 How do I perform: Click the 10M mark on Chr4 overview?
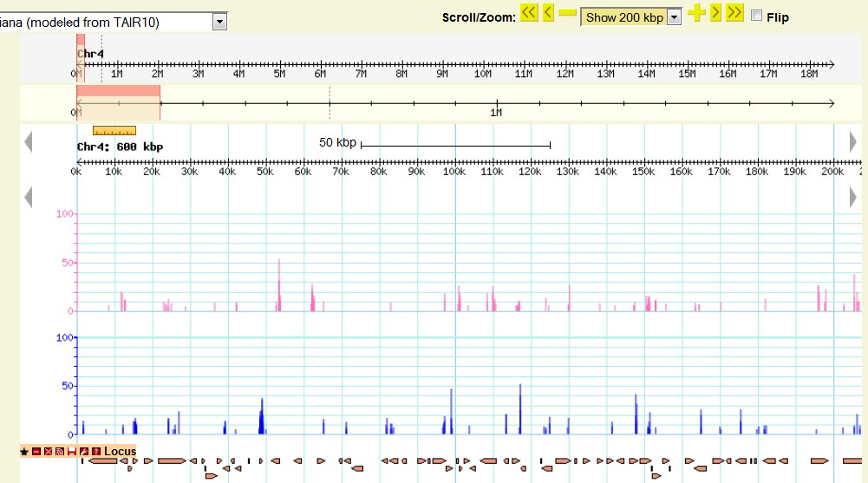point(483,65)
